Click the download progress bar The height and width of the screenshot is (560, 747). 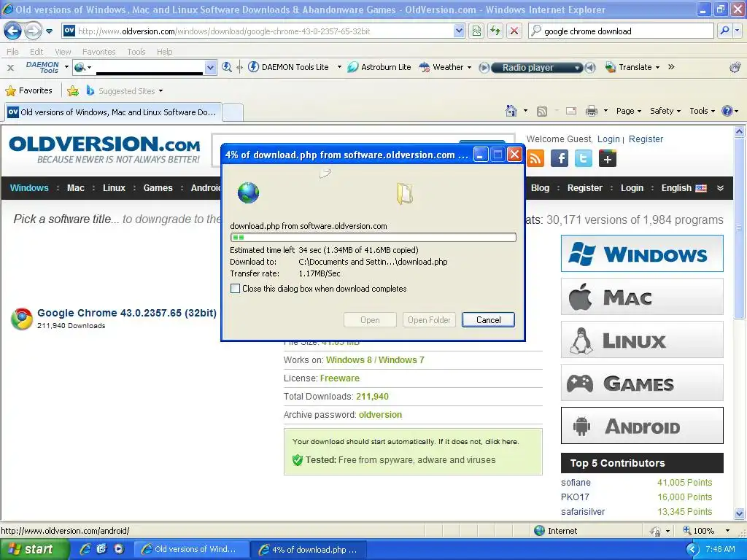click(373, 237)
